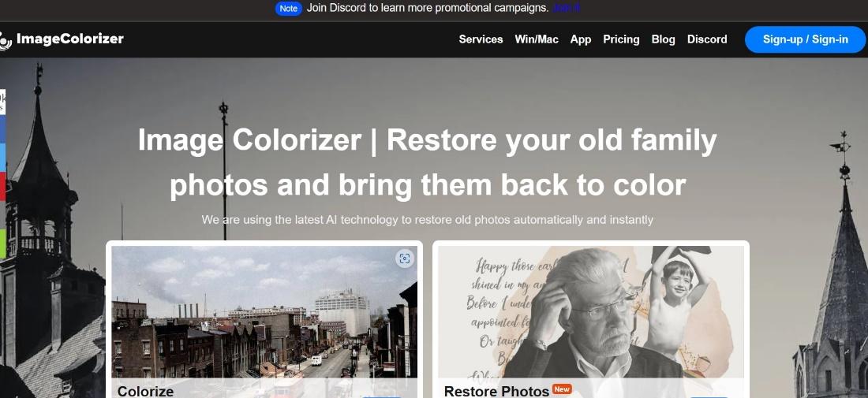This screenshot has width=868, height=398.
Task: Open the Services menu
Action: coord(481,39)
